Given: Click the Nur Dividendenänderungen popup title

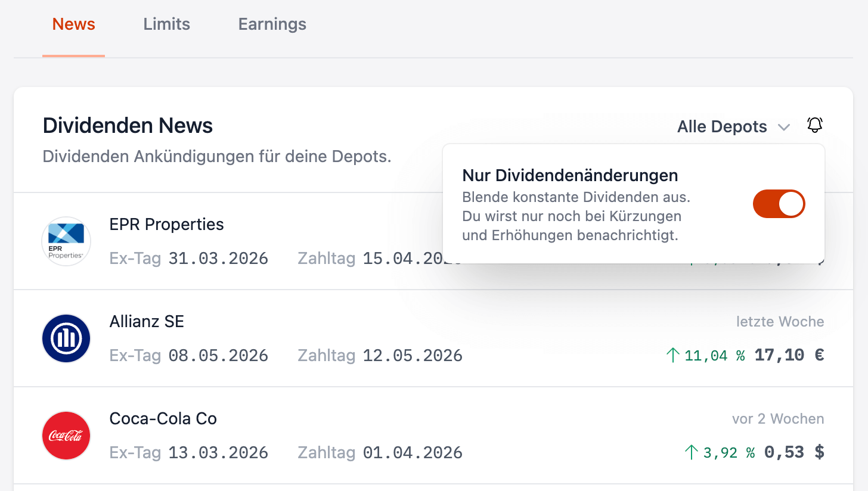Looking at the screenshot, I should 570,175.
